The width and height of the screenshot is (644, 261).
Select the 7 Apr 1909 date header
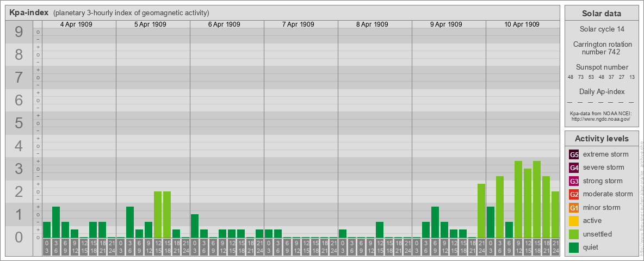tap(298, 24)
